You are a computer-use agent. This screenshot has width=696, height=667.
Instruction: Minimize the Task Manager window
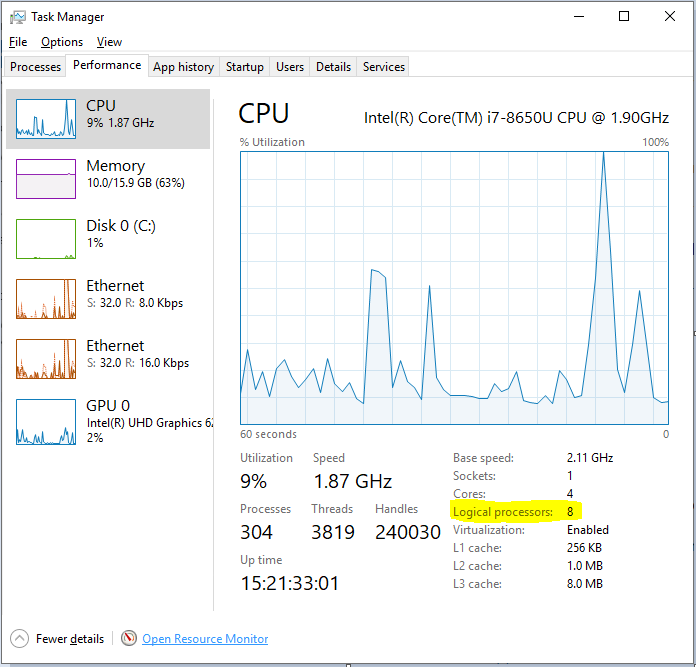(x=579, y=16)
